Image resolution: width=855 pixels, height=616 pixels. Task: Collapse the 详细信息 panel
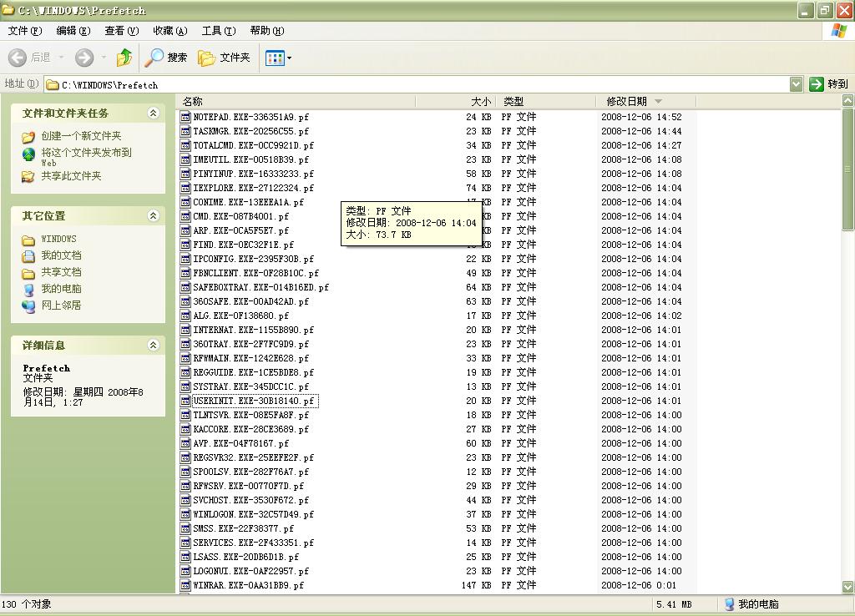(x=153, y=346)
